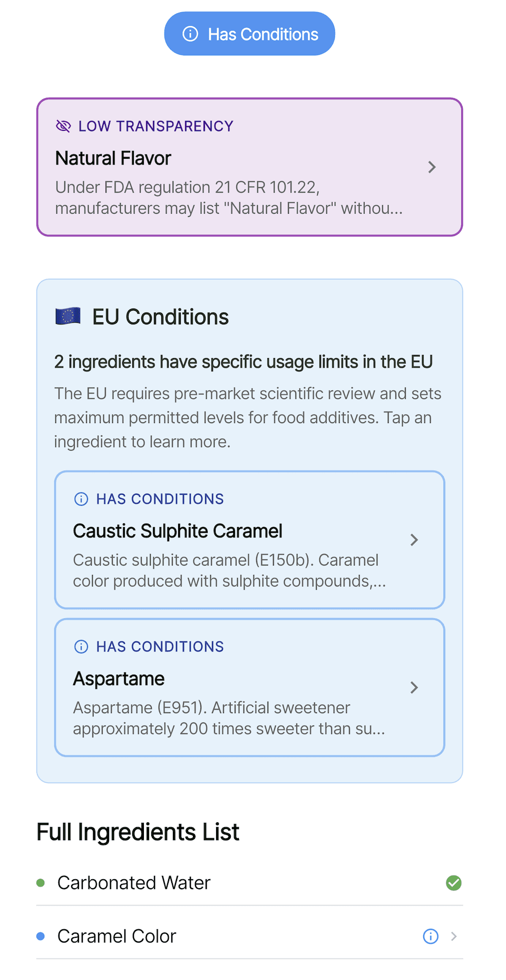Click the green dot before Carbonated Water
Image resolution: width=506 pixels, height=980 pixels.
[x=41, y=883]
